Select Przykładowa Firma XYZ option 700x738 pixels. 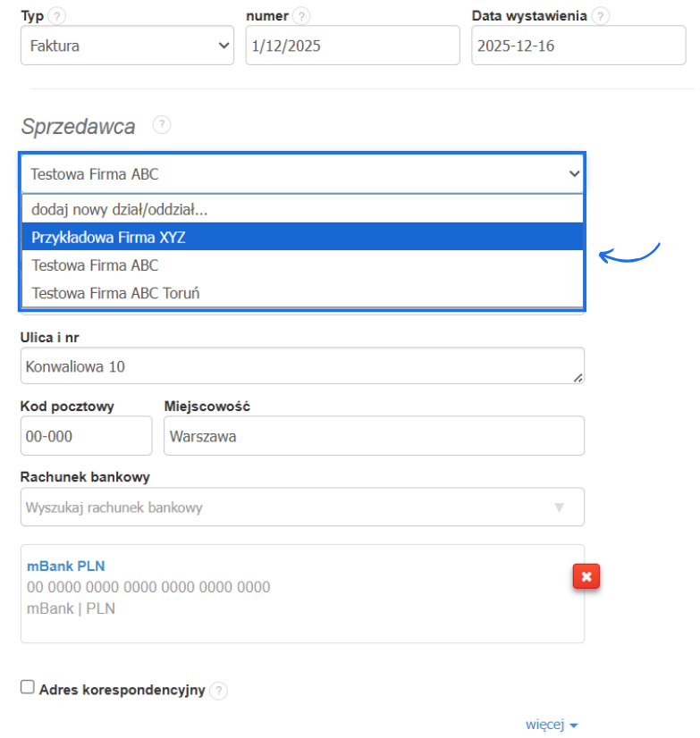tap(302, 237)
